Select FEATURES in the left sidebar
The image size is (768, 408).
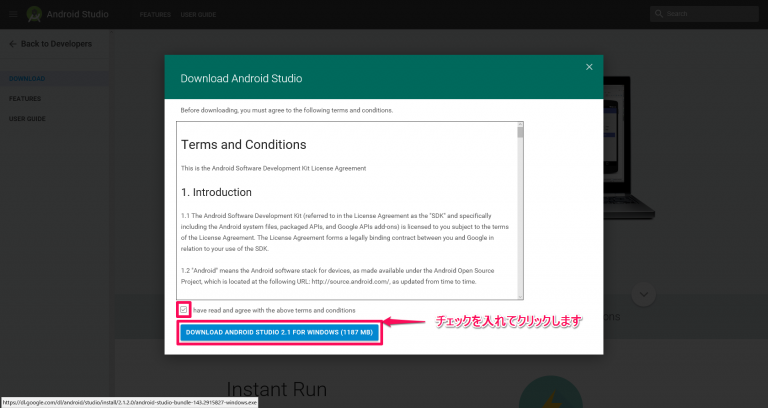click(25, 98)
